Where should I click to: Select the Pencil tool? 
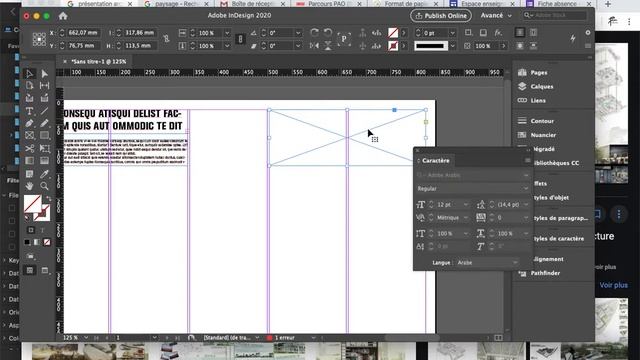tap(44, 123)
